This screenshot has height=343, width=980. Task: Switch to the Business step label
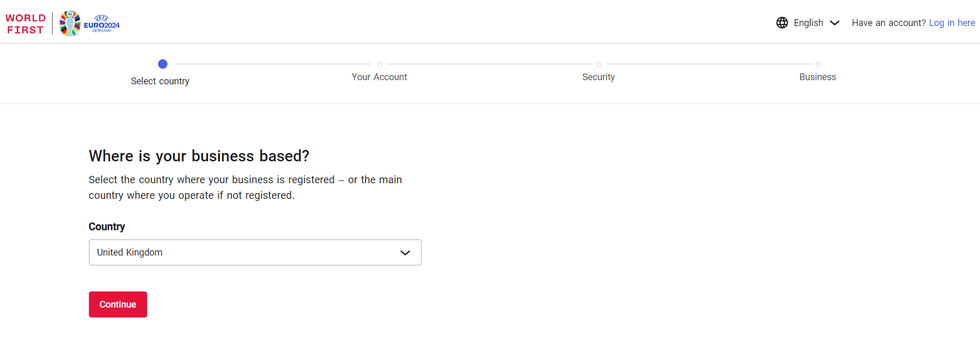pos(817,77)
